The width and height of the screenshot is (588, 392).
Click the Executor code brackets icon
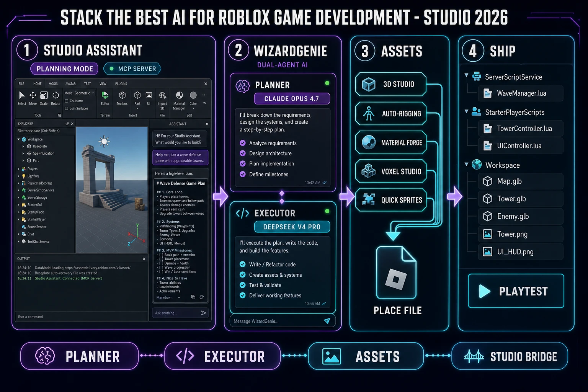click(x=242, y=213)
